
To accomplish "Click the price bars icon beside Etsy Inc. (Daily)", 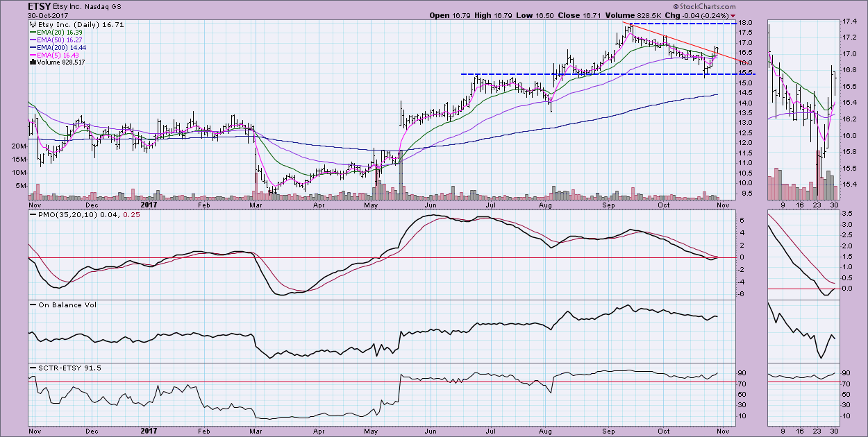I will tap(32, 24).
